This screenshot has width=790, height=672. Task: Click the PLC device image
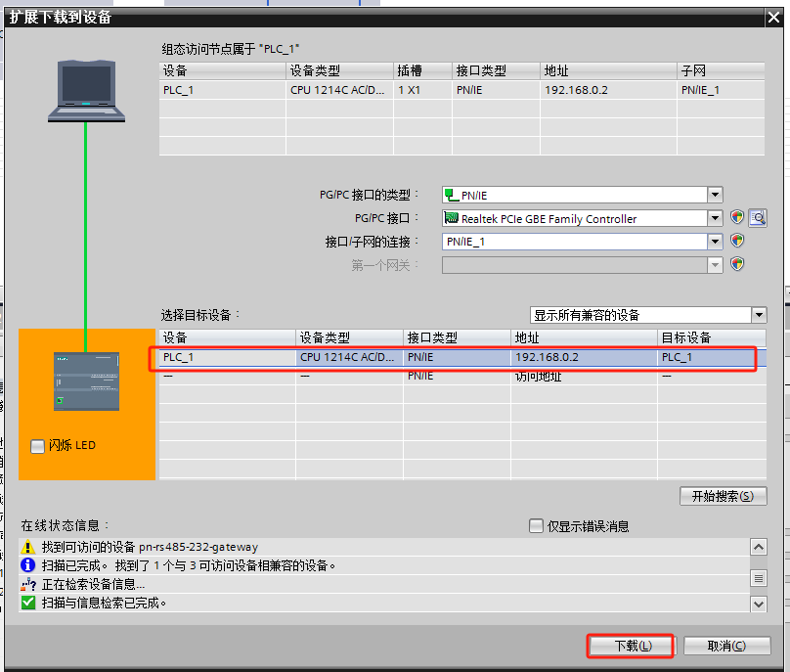[86, 381]
